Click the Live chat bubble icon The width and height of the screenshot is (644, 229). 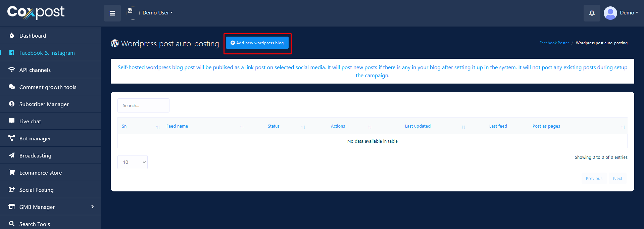pos(12,121)
